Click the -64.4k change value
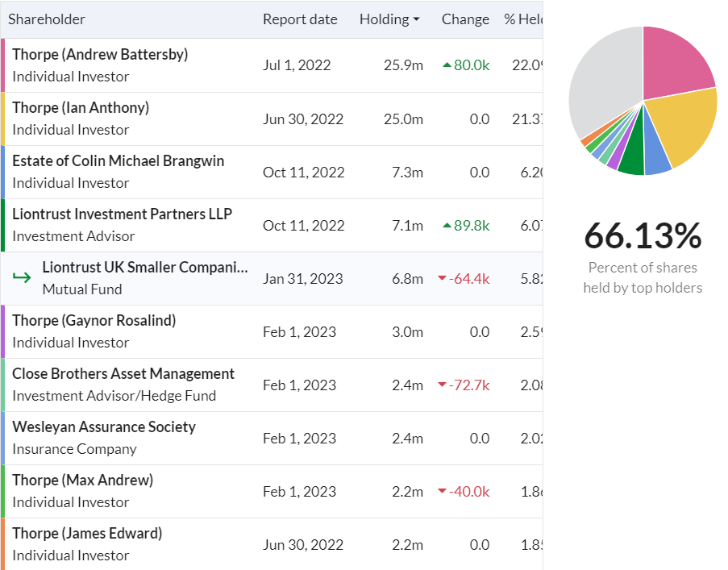 pyautogui.click(x=469, y=279)
